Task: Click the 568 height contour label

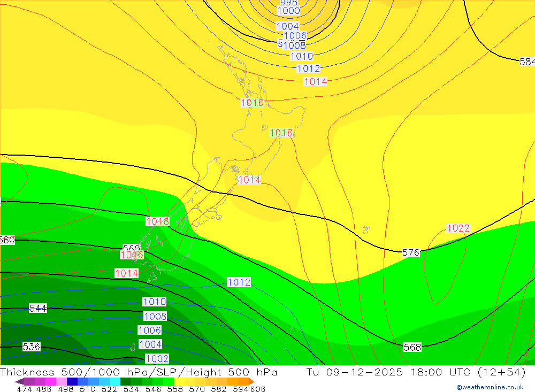Action: tap(412, 347)
